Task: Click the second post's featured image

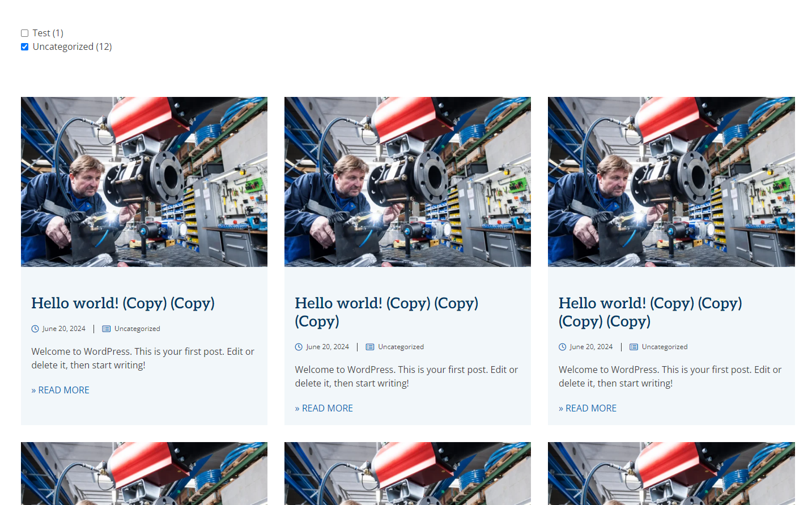Action: click(407, 182)
